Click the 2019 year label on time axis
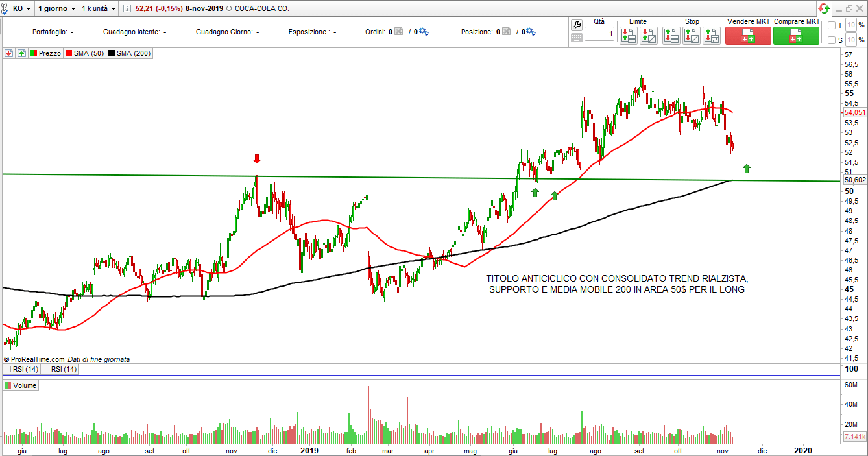This screenshot has width=868, height=456. point(309,450)
